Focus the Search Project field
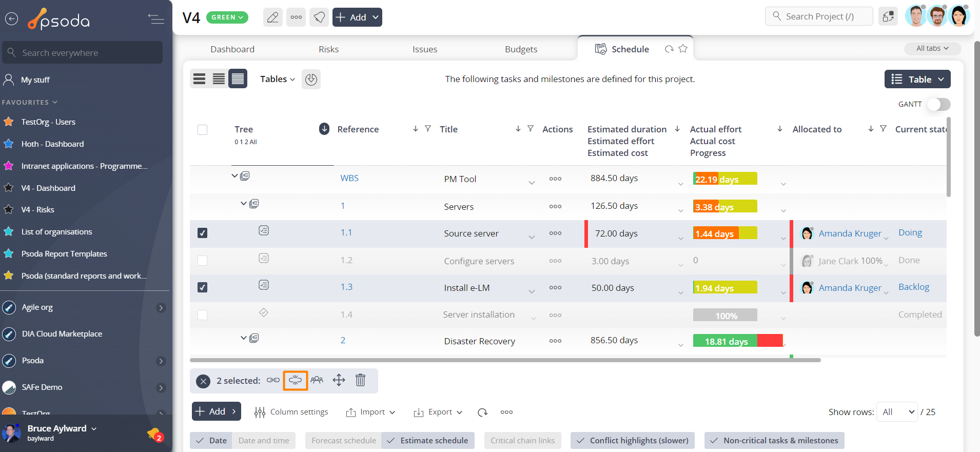The height and width of the screenshot is (452, 980). click(819, 16)
